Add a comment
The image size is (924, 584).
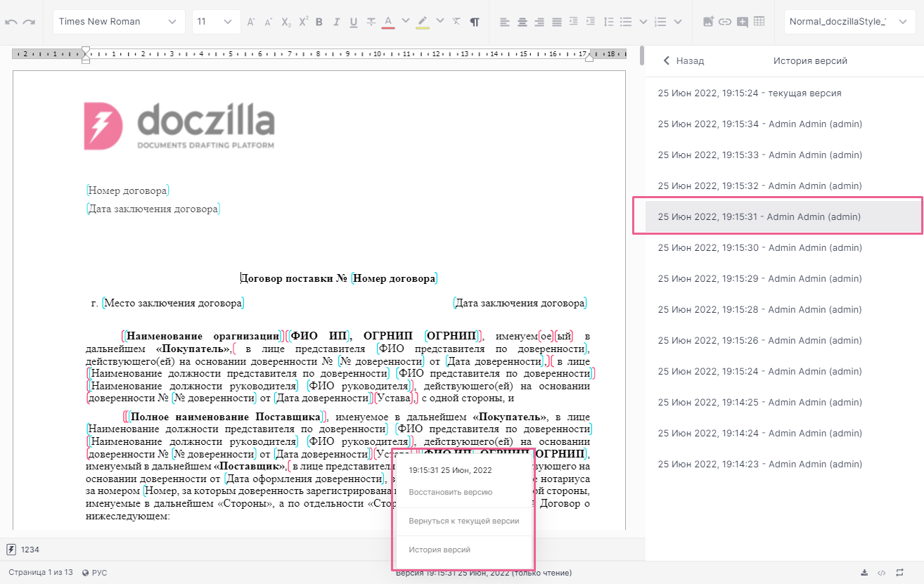coord(743,22)
